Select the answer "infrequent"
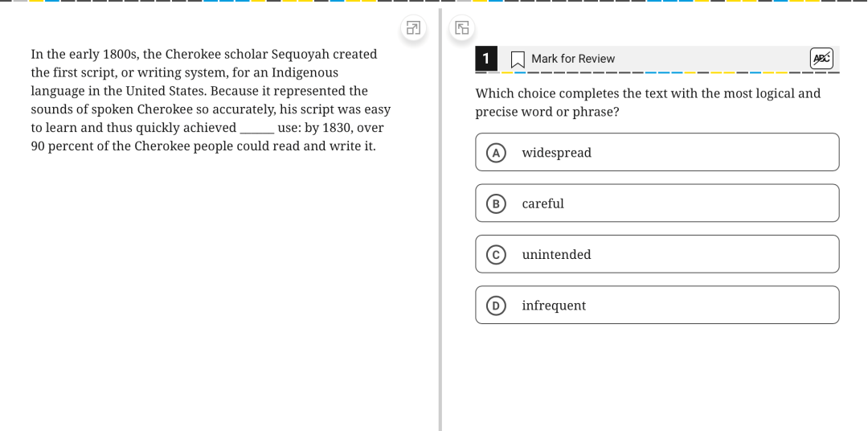Image resolution: width=868 pixels, height=431 pixels. tap(657, 306)
